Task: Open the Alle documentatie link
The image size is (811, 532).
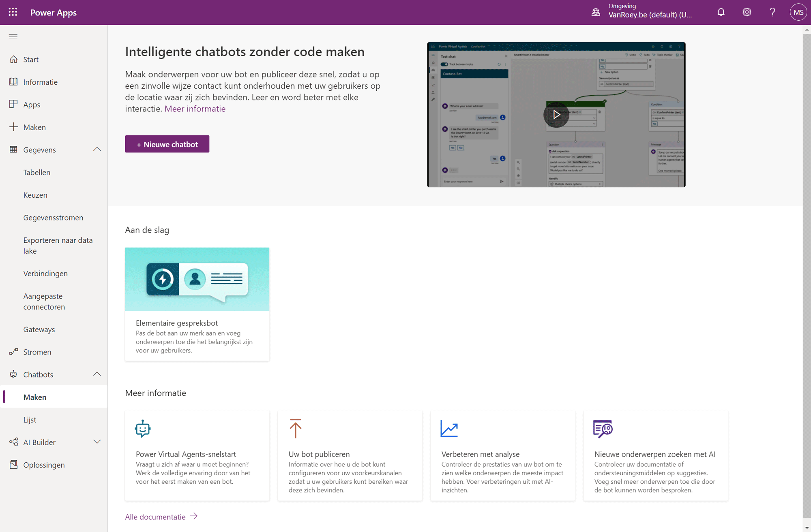Action: tap(155, 517)
